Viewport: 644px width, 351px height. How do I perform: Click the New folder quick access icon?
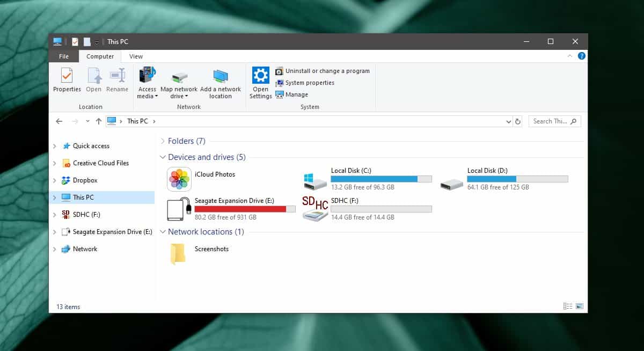pos(87,42)
